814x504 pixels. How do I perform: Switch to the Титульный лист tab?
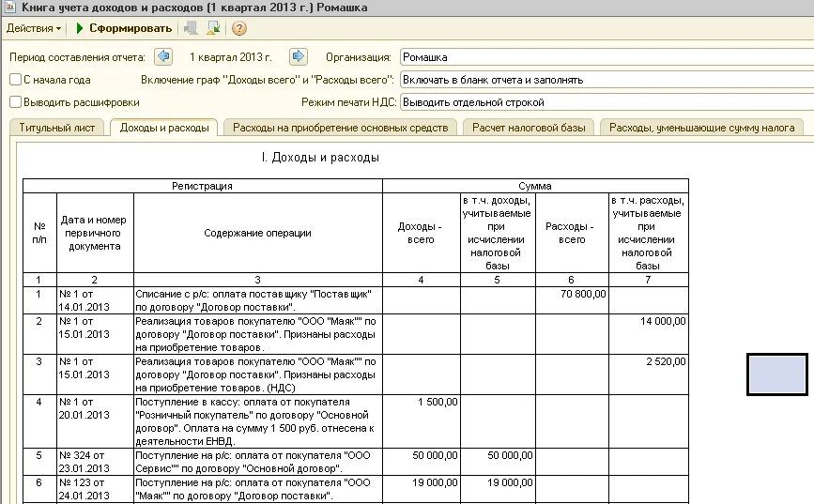point(57,128)
